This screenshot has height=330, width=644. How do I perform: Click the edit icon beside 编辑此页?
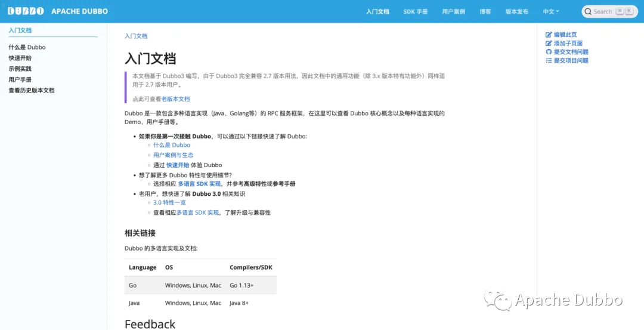click(549, 35)
